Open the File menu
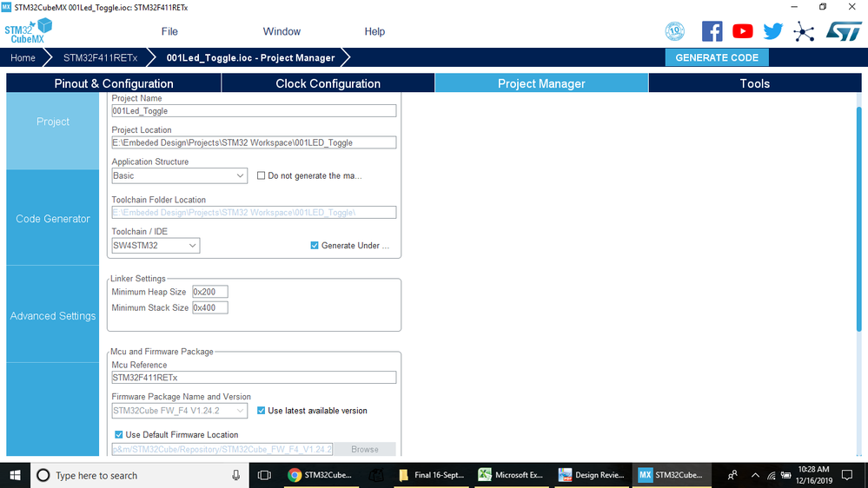 point(169,31)
